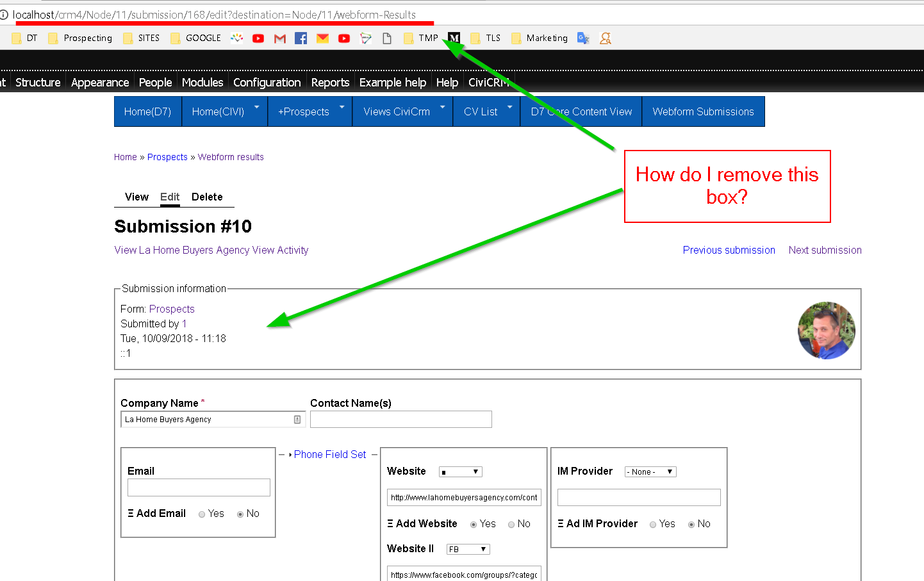Click the colorful burst bookmark icon
The image size is (924, 581).
pyautogui.click(x=237, y=38)
